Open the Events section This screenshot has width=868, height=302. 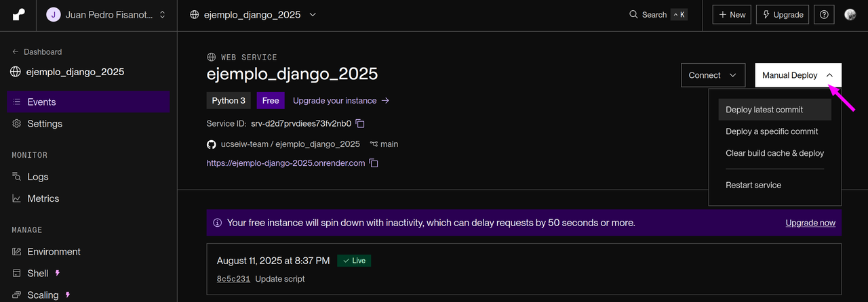tap(88, 102)
